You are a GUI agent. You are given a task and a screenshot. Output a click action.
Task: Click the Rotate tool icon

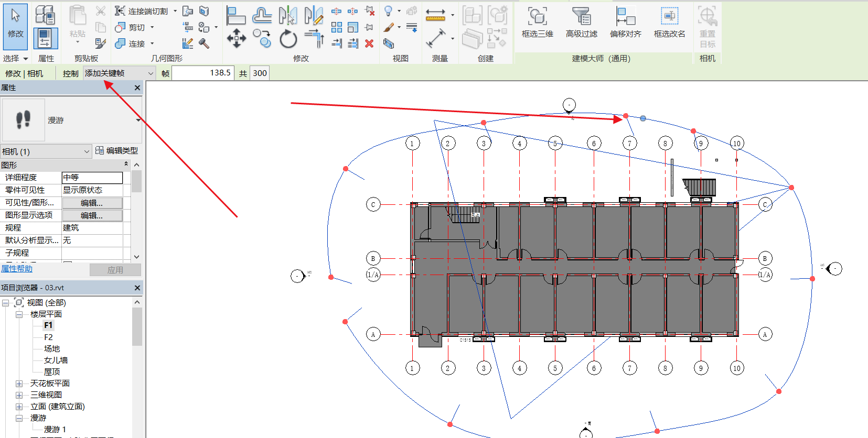pos(288,39)
